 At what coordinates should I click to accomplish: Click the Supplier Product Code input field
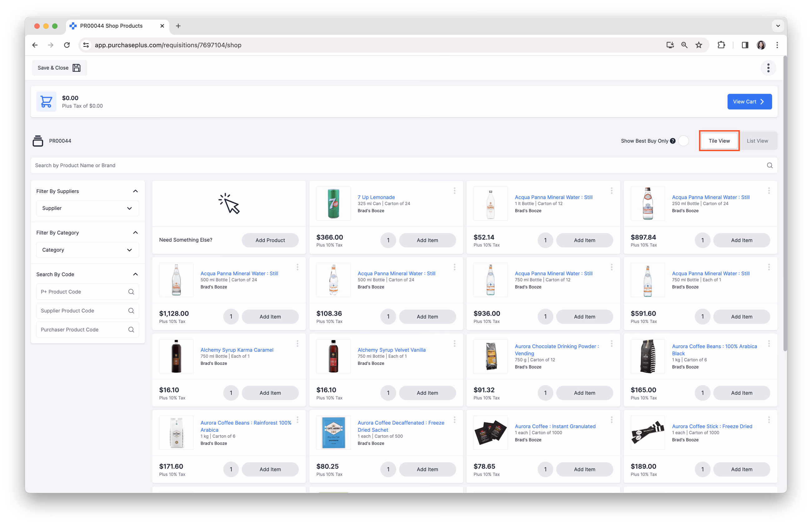87,311
